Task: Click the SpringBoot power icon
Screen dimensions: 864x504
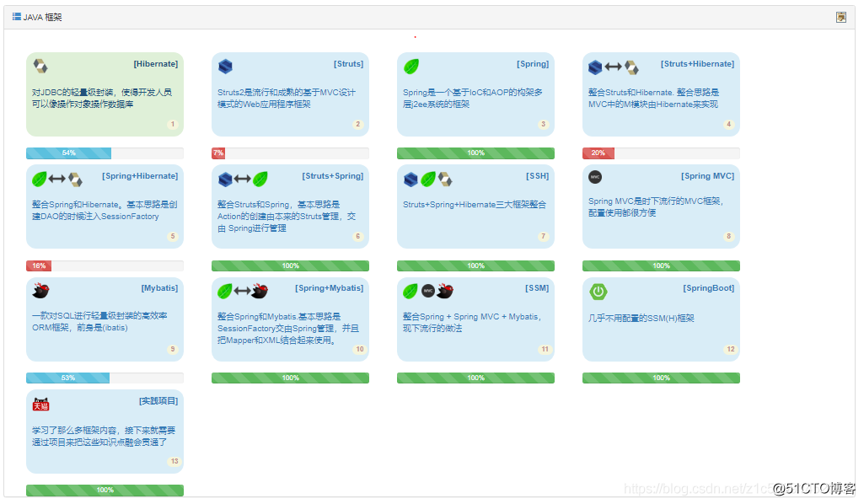Action: (x=598, y=292)
